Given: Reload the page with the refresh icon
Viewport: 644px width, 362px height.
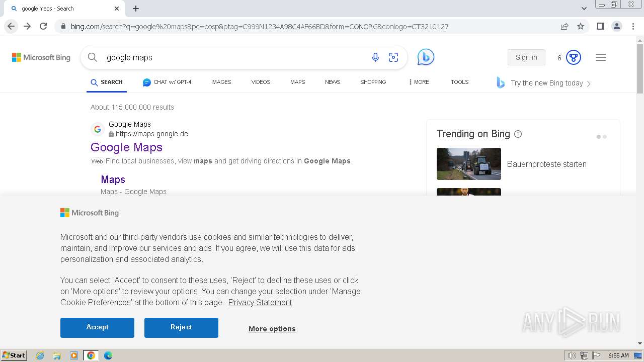Looking at the screenshot, I should (43, 26).
